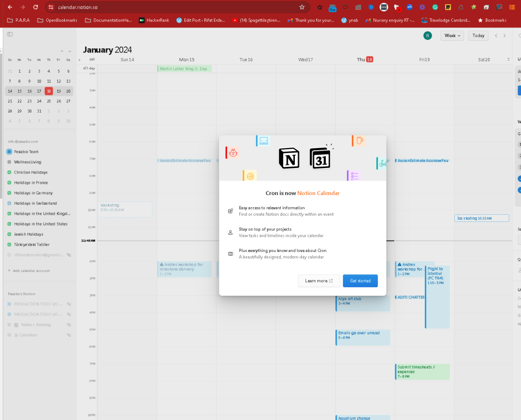Open Ice skating 10:15 AM event Saturday
521x420 pixels.
(481, 218)
